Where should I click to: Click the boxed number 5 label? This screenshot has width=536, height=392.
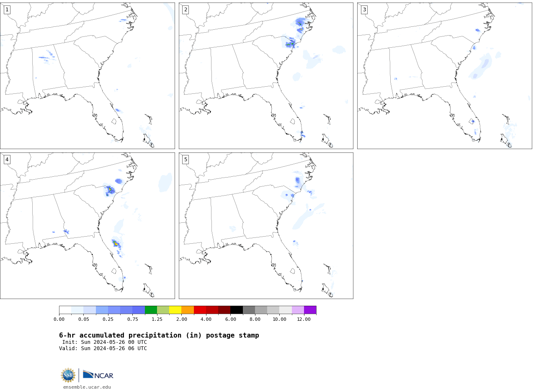coord(186,160)
